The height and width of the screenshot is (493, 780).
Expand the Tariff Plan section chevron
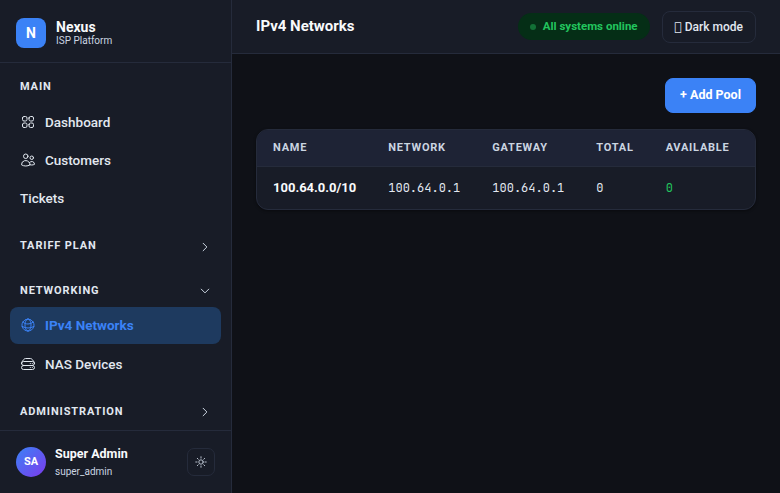(205, 247)
